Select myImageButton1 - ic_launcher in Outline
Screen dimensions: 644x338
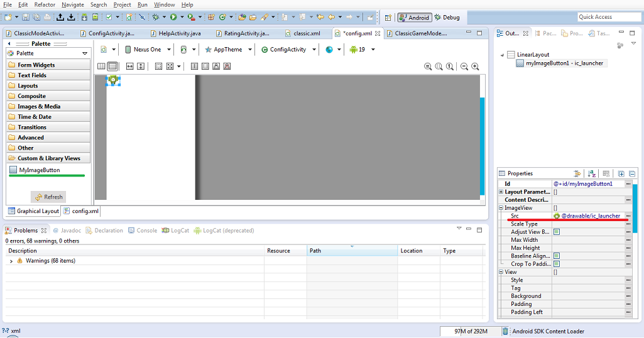pos(560,63)
